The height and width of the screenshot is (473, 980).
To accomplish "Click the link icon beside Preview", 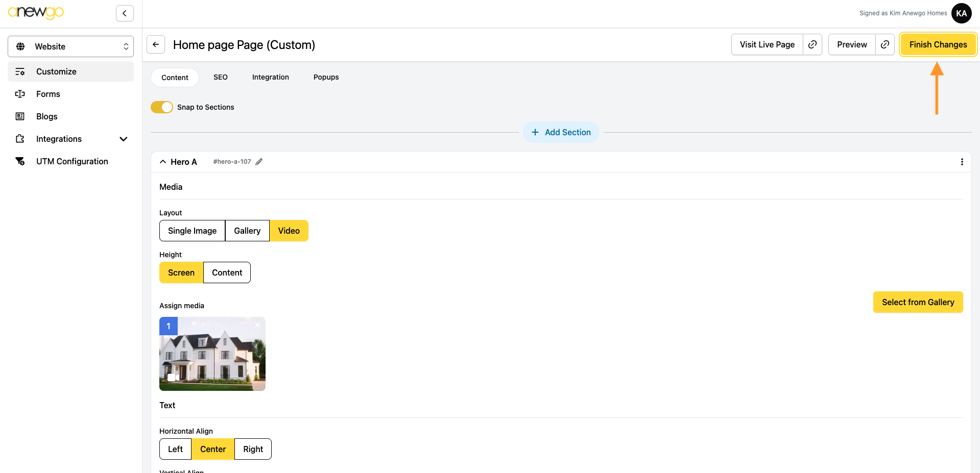I will coord(885,44).
